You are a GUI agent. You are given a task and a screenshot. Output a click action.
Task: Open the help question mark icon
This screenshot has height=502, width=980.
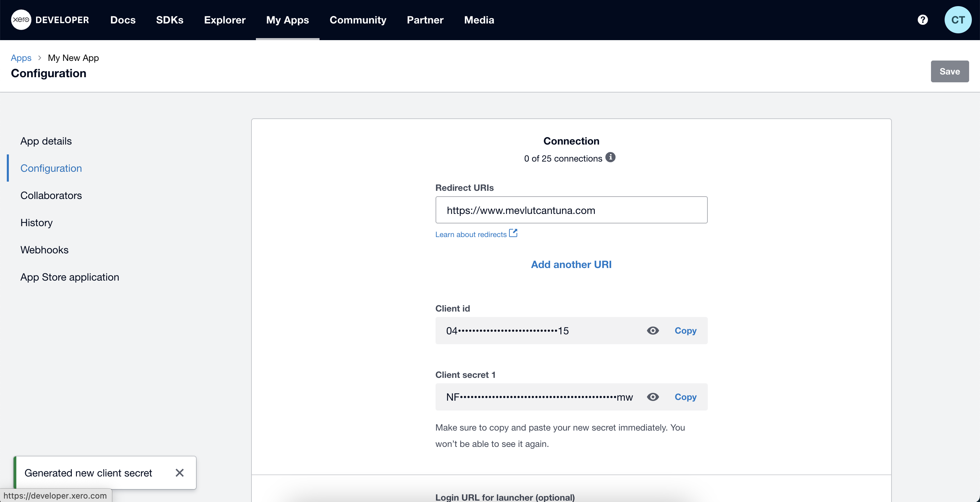click(922, 20)
